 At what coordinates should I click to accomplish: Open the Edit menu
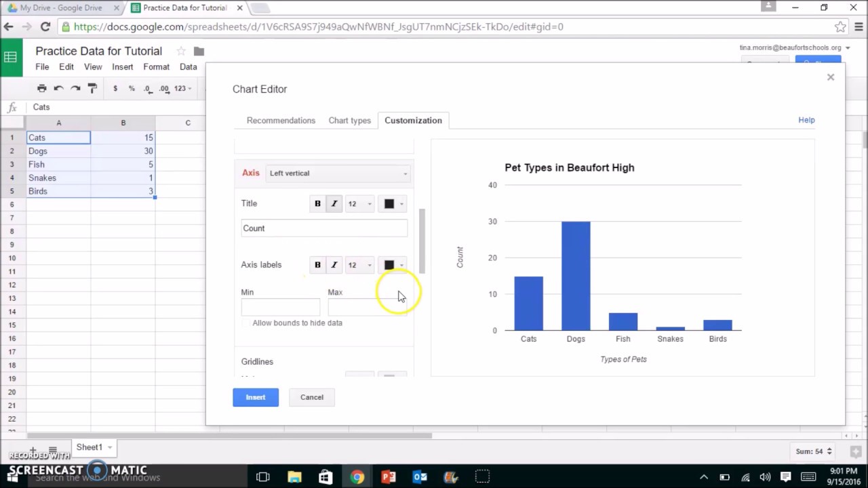pyautogui.click(x=66, y=67)
